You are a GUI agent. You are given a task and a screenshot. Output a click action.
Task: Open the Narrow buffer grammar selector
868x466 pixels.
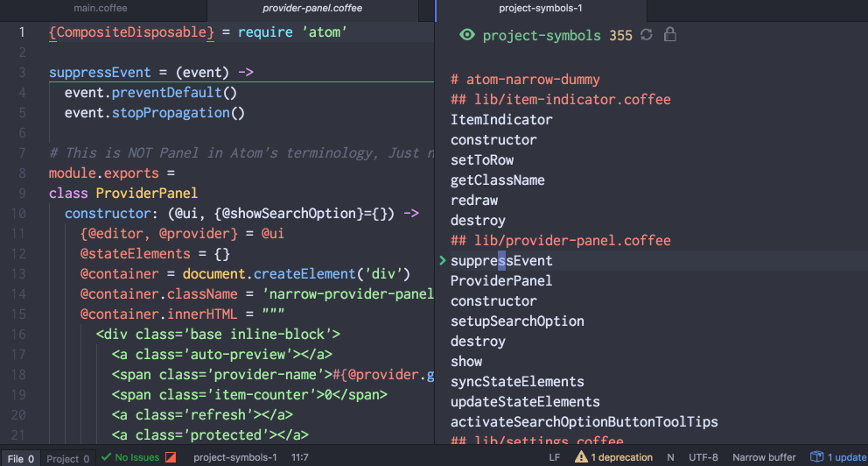click(764, 457)
